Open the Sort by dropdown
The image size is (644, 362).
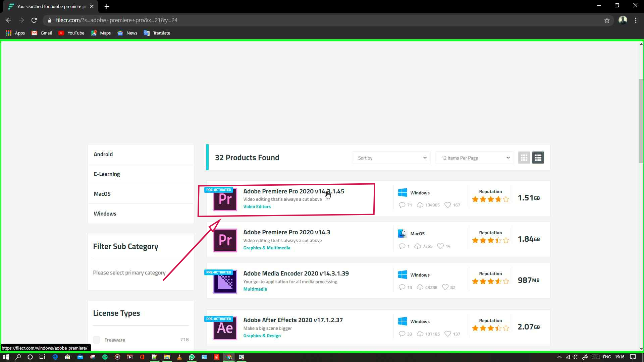[x=391, y=158]
